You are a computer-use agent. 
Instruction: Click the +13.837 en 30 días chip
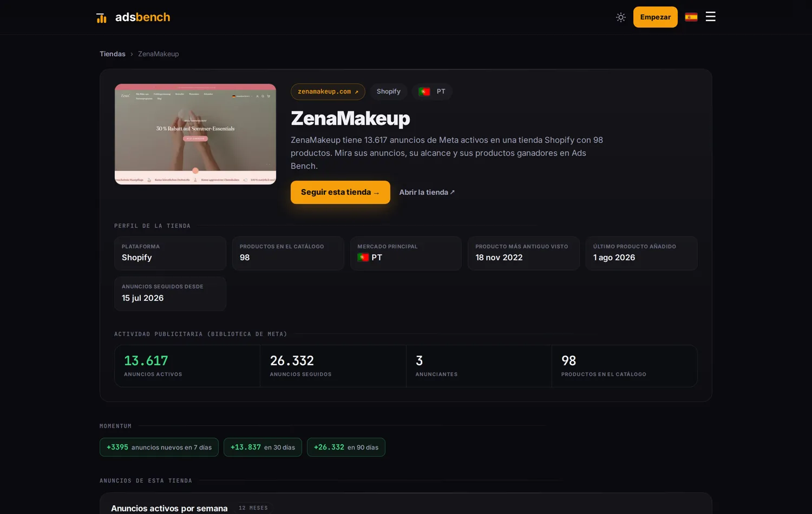(263, 447)
